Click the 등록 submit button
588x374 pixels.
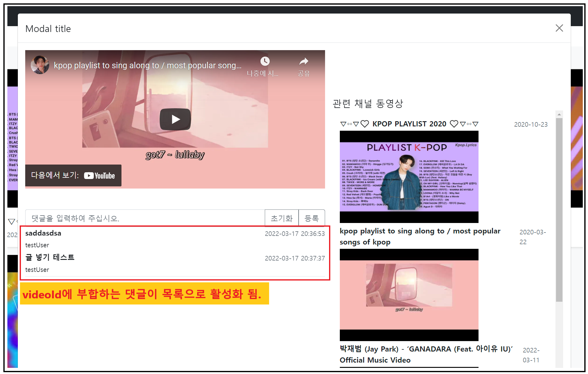point(312,218)
